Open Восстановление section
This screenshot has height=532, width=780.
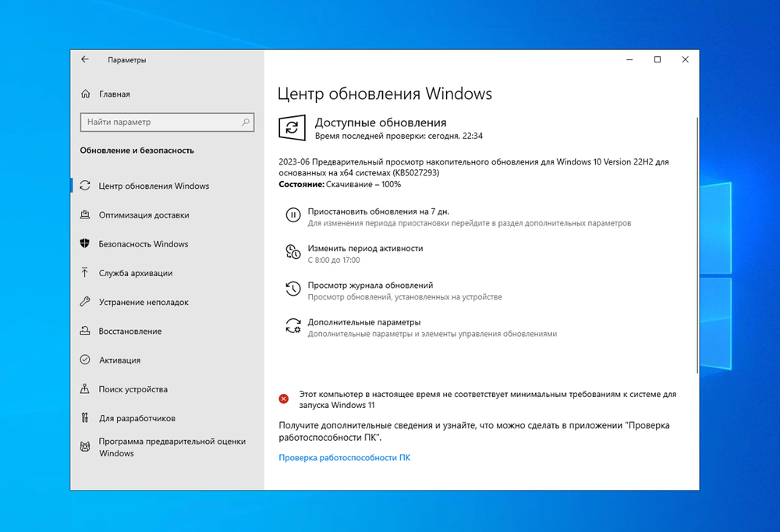pyautogui.click(x=129, y=331)
